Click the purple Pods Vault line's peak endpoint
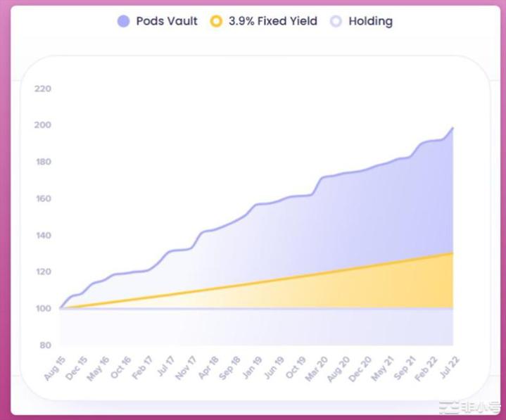The image size is (506, 420). click(x=453, y=128)
